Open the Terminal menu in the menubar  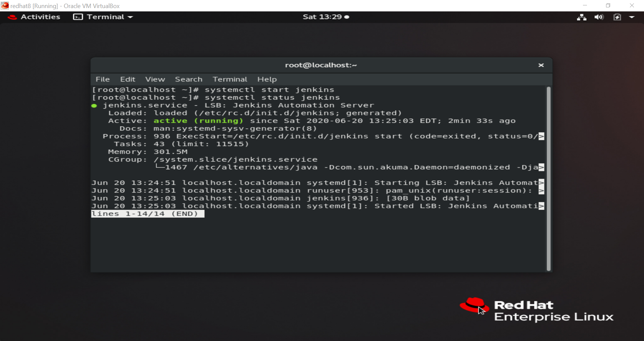point(230,79)
